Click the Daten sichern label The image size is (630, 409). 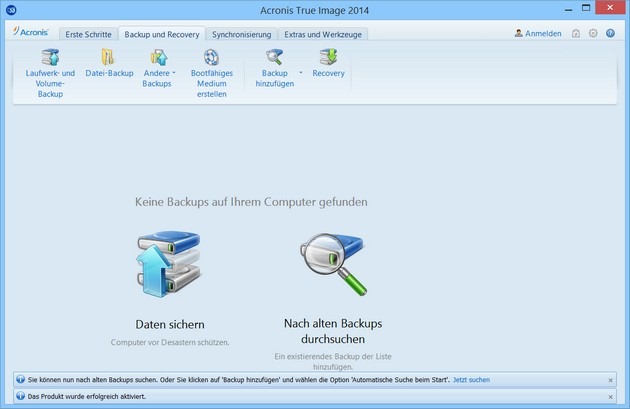coord(170,324)
